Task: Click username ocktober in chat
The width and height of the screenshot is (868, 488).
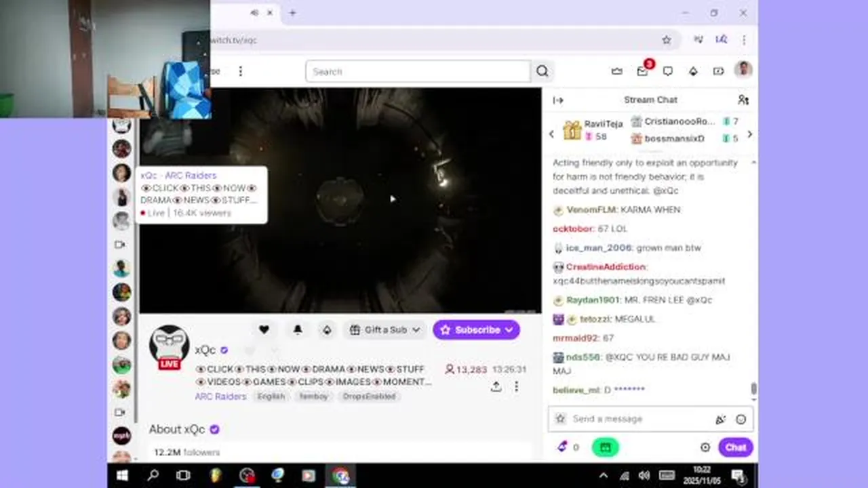Action: point(572,229)
